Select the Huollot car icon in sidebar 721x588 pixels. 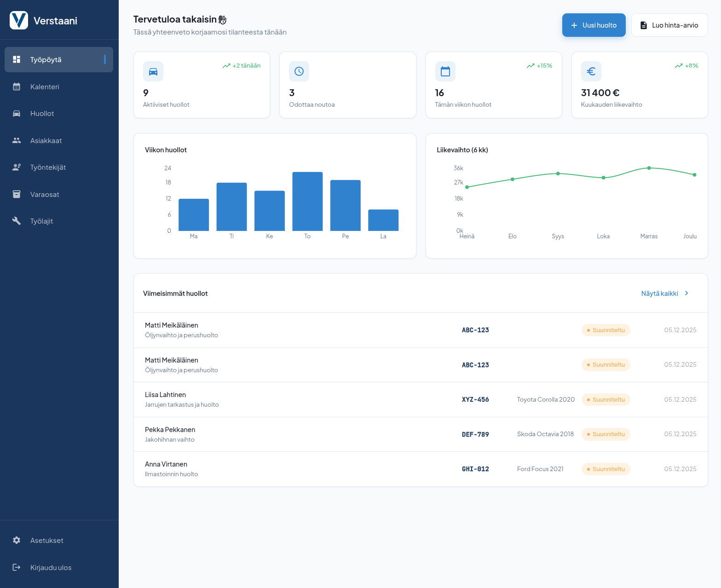pos(17,113)
